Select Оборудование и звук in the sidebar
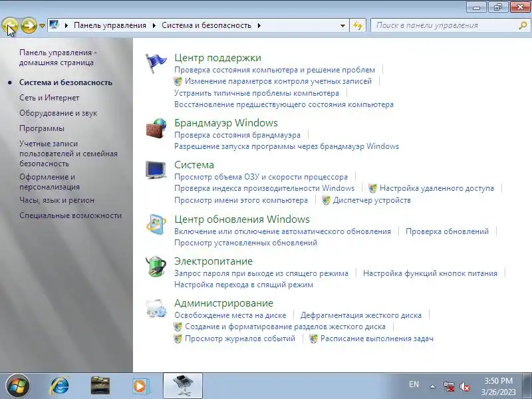Image resolution: width=532 pixels, height=399 pixels. 58,113
